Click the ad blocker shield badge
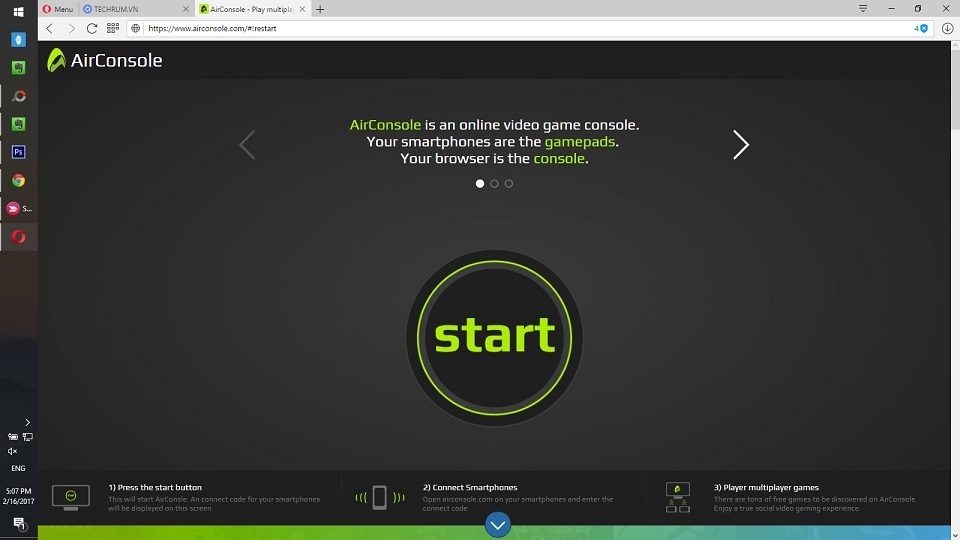The width and height of the screenshot is (960, 540). click(921, 28)
